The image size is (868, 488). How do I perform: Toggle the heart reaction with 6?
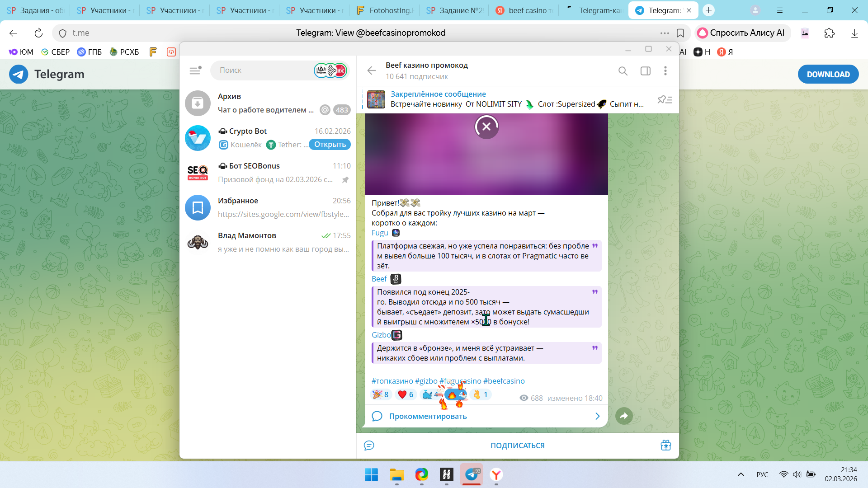pos(406,394)
